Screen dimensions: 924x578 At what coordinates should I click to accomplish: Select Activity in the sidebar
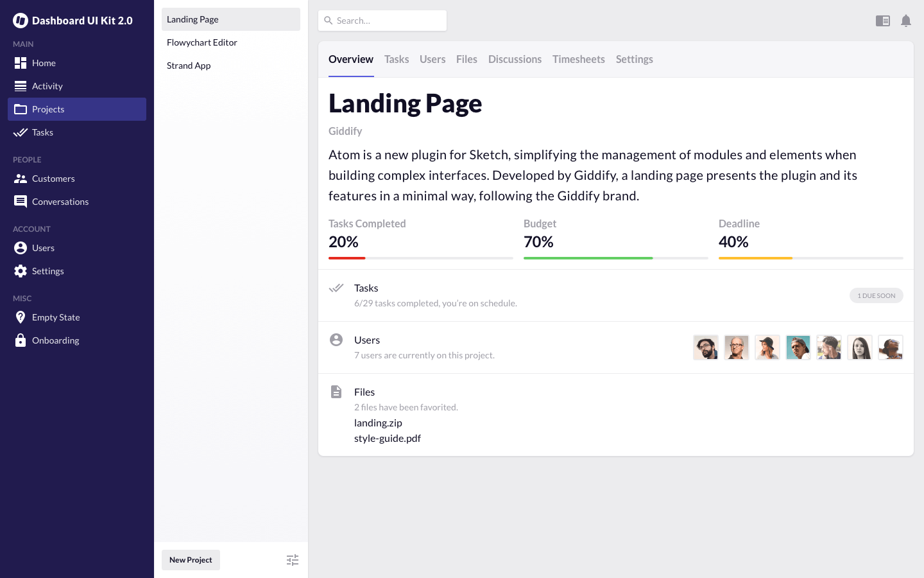tap(47, 86)
